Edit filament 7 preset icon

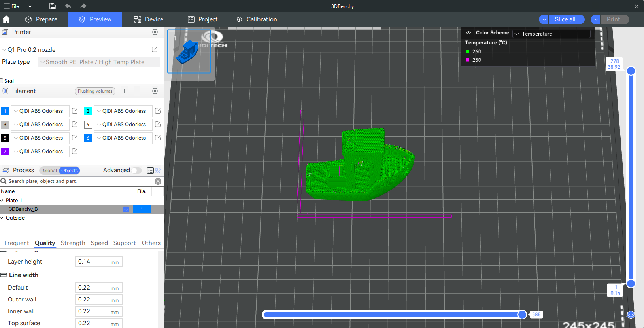tap(75, 151)
